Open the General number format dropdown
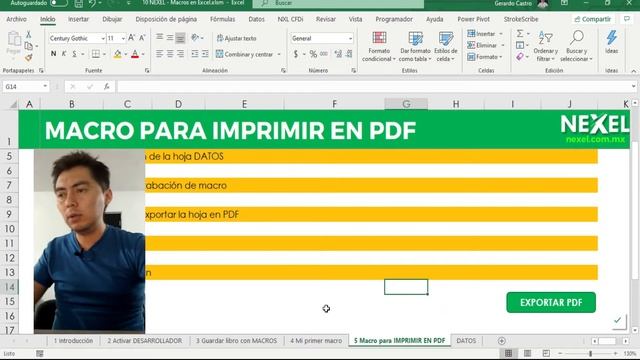Screen dimensions: 640x360 [x=350, y=38]
